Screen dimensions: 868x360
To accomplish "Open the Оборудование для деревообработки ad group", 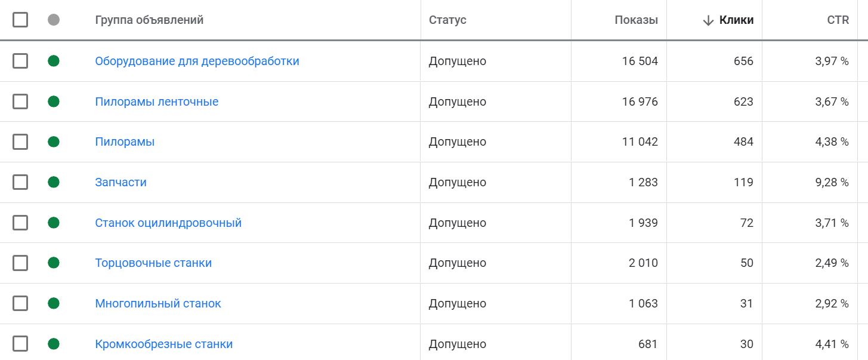I will click(197, 61).
